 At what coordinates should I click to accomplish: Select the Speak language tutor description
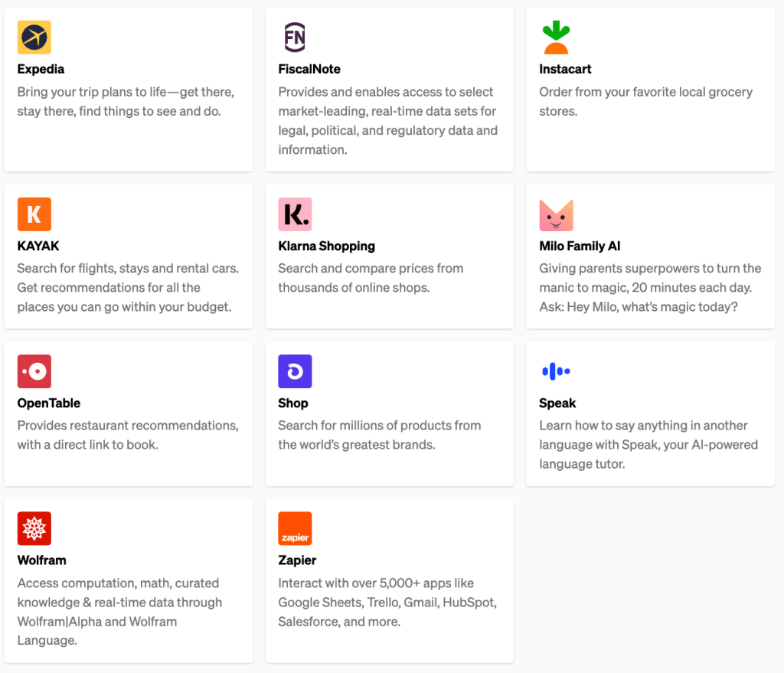point(648,445)
